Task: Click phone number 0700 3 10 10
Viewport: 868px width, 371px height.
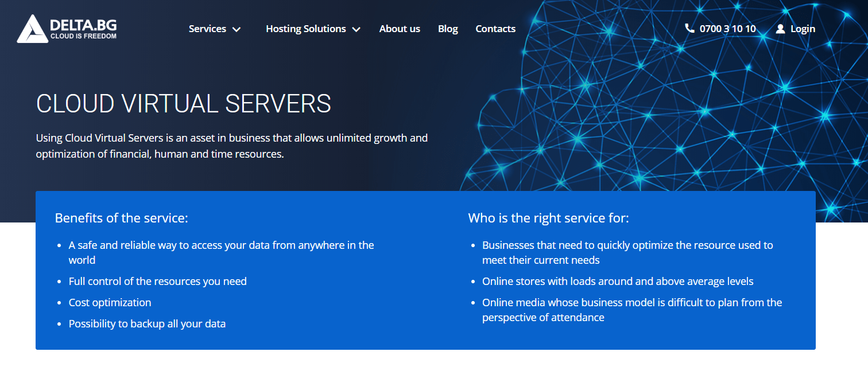Action: coord(727,29)
